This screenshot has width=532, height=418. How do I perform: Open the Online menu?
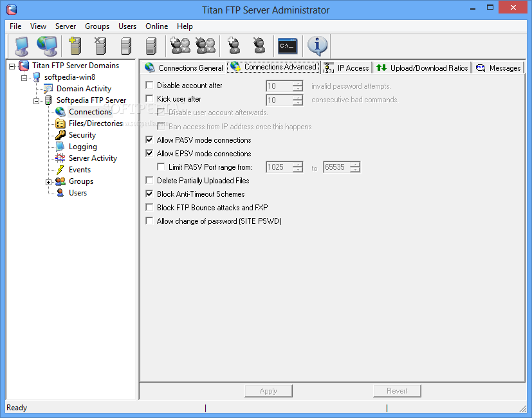coord(156,26)
